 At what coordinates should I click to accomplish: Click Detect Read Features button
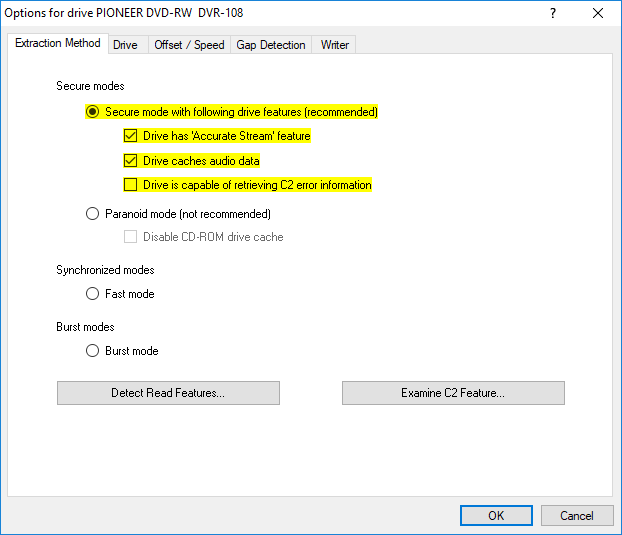168,393
